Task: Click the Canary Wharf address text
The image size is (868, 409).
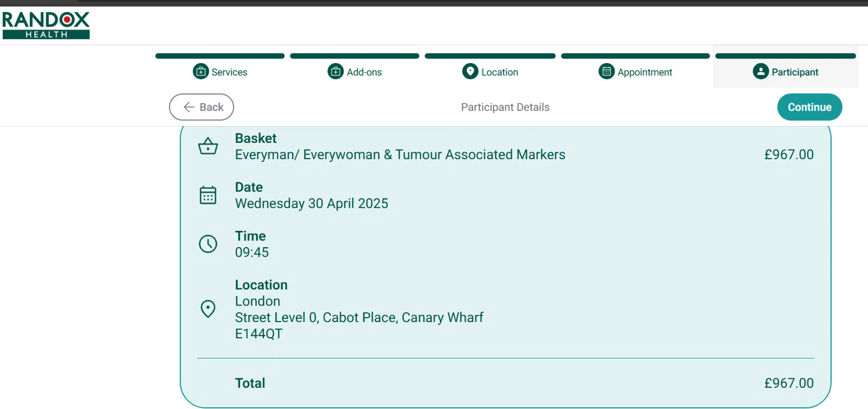Action: tap(359, 318)
